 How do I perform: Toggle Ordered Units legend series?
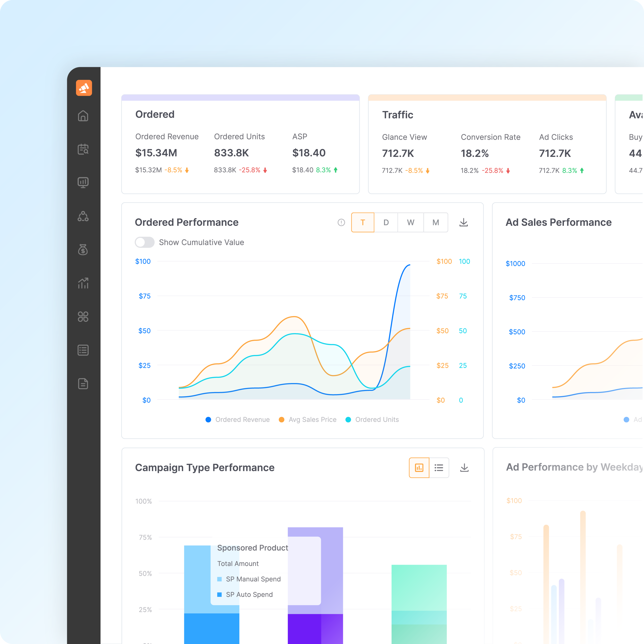coord(372,420)
